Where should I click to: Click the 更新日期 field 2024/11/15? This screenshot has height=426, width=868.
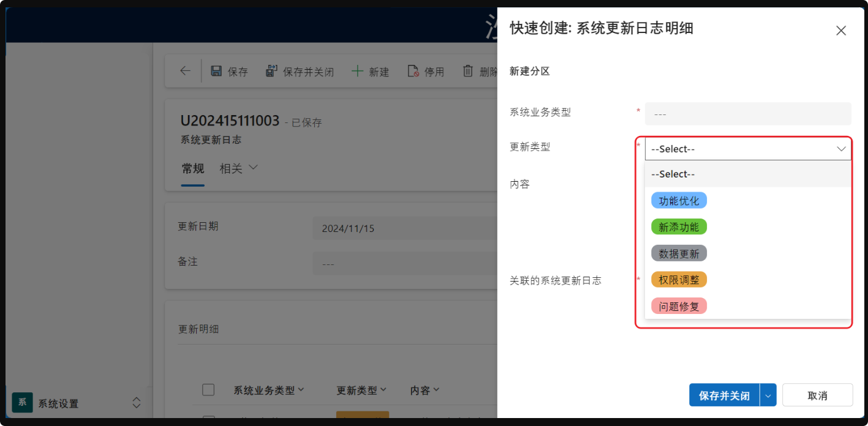pos(404,228)
